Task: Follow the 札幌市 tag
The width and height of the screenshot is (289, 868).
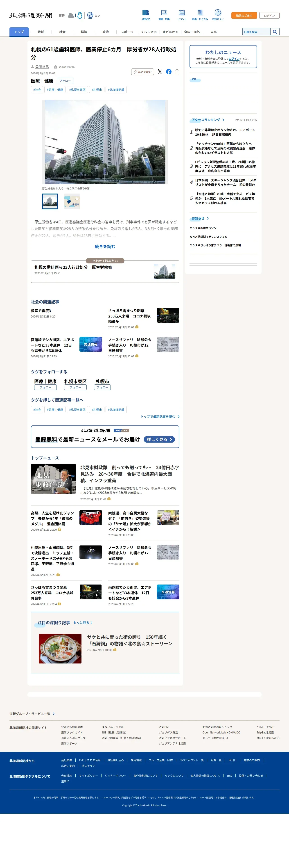Action: point(102,388)
